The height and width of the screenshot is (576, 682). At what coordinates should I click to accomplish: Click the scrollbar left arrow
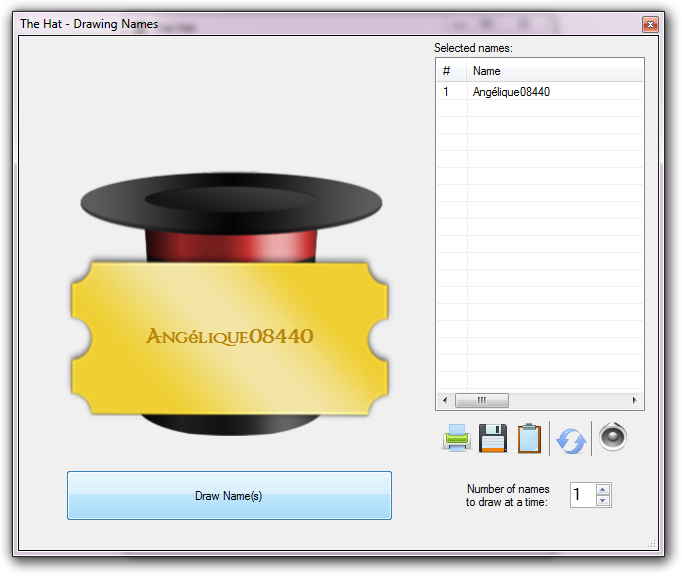(x=445, y=400)
